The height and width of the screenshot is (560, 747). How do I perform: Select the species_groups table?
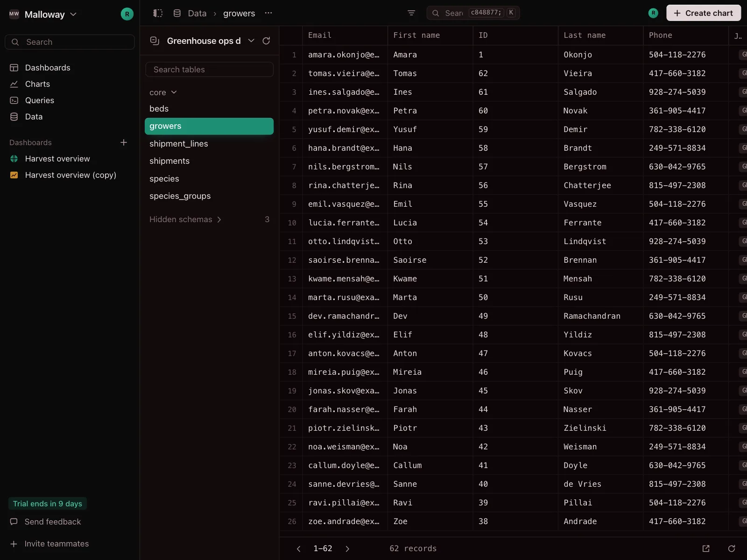pos(209,196)
